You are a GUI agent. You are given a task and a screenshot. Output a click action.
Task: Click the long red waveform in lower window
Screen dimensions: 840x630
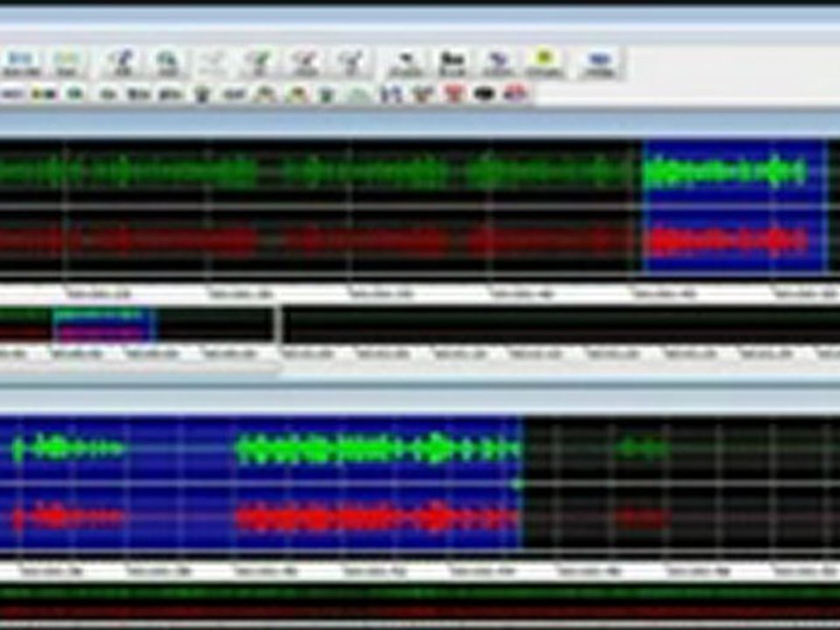[x=377, y=518]
